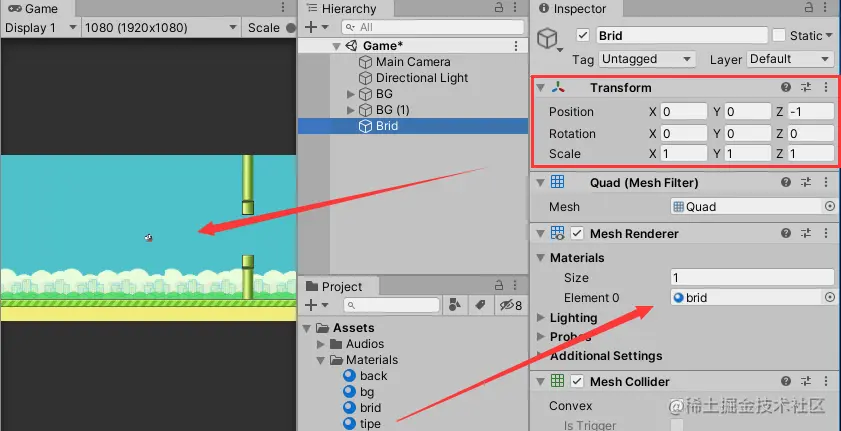This screenshot has width=841, height=431.
Task: Open the Mesh Filter help icon
Action: tap(786, 182)
